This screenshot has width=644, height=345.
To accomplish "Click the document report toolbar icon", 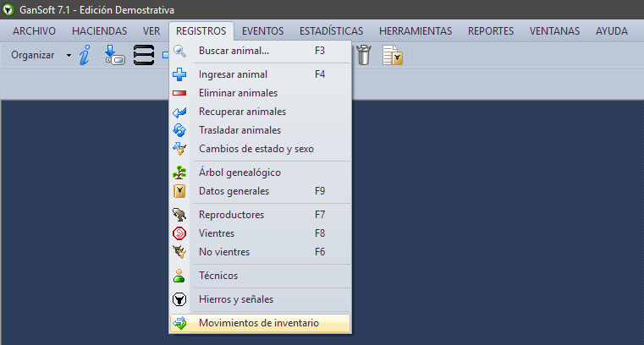I will point(392,55).
